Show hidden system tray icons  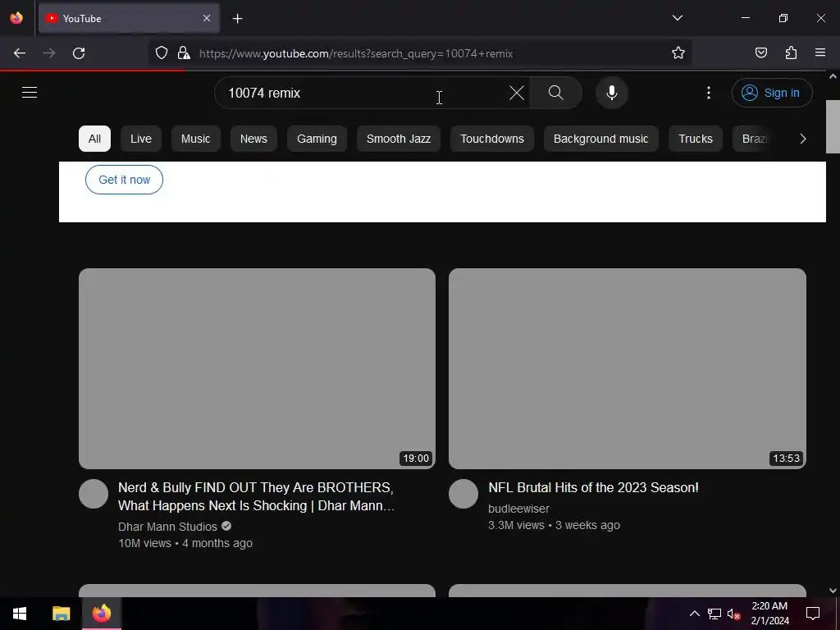(694, 614)
